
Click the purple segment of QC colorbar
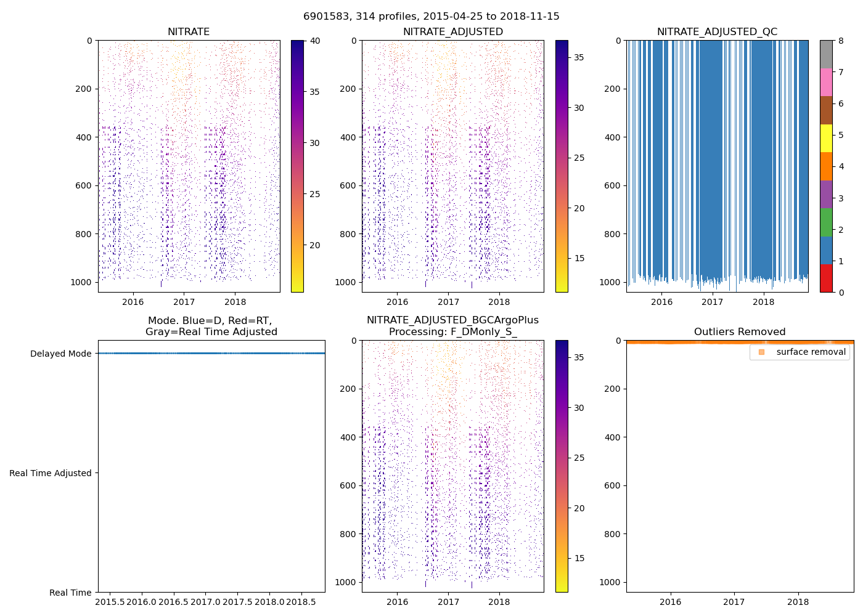tap(826, 194)
